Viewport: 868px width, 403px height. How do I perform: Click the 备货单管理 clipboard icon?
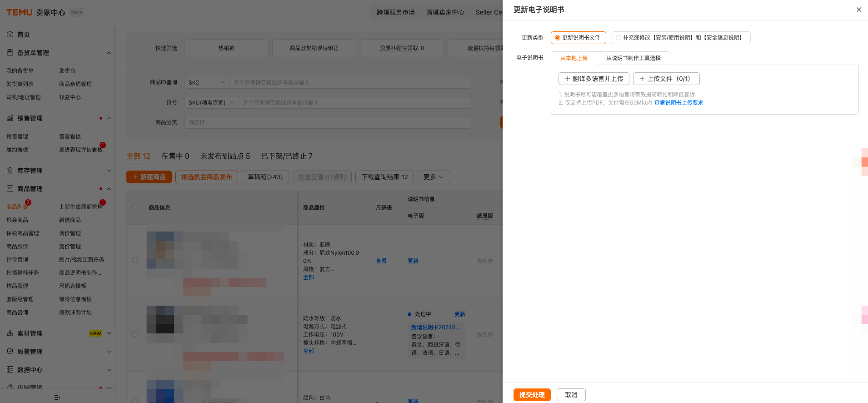pyautogui.click(x=10, y=53)
